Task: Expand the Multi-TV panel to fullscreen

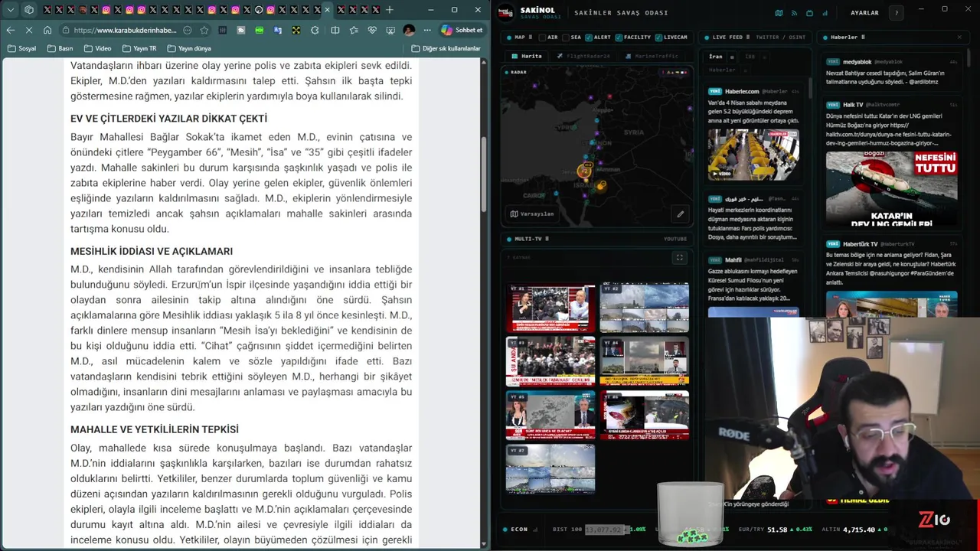Action: click(x=679, y=258)
